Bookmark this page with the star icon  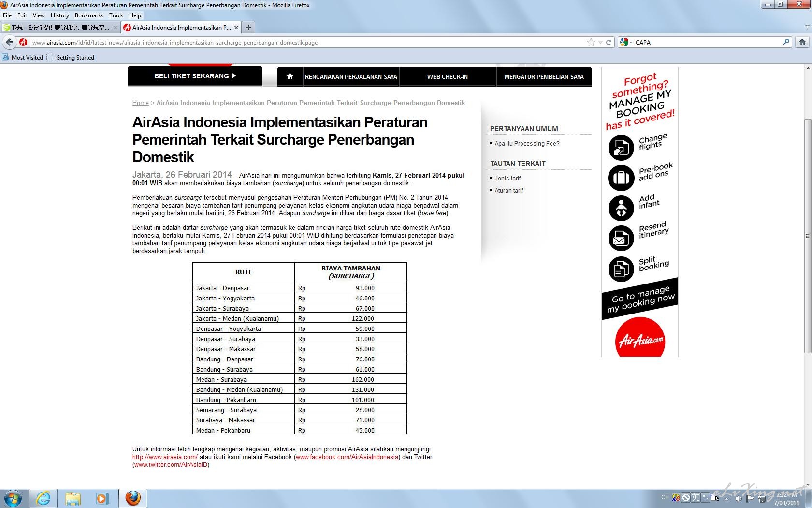point(591,42)
